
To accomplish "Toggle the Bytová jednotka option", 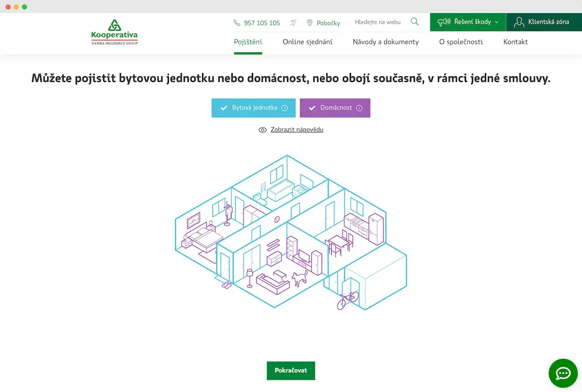I will (250, 108).
